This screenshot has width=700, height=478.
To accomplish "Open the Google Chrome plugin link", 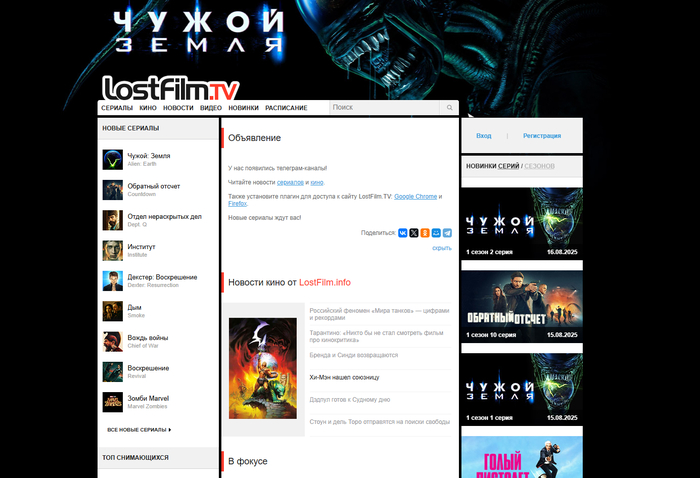I will click(x=415, y=196).
